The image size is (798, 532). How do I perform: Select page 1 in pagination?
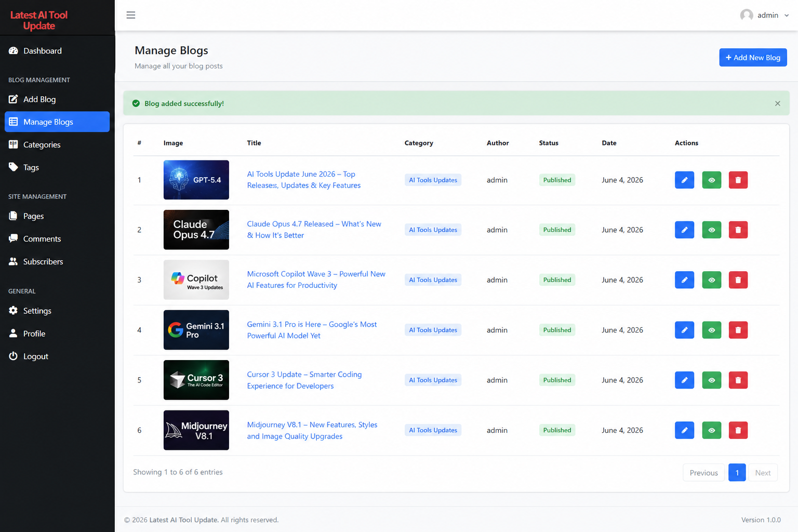pos(737,473)
